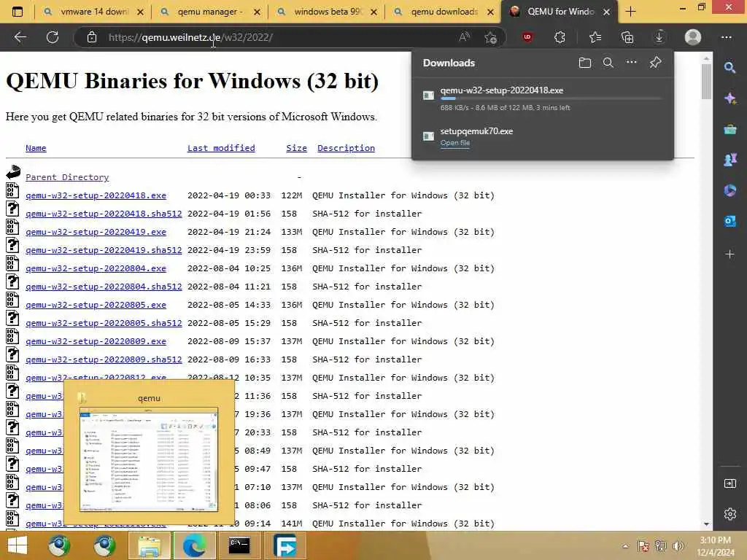Show hidden system tray icons arrow
The width and height of the screenshot is (747, 560).
625,546
